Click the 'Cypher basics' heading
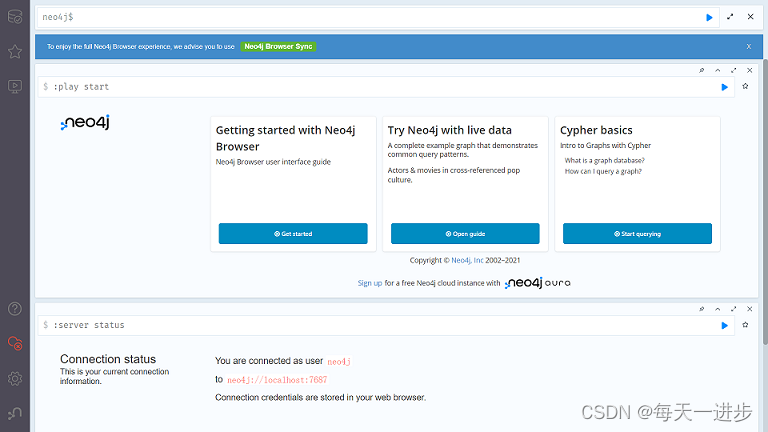Image resolution: width=768 pixels, height=432 pixels. coord(596,130)
